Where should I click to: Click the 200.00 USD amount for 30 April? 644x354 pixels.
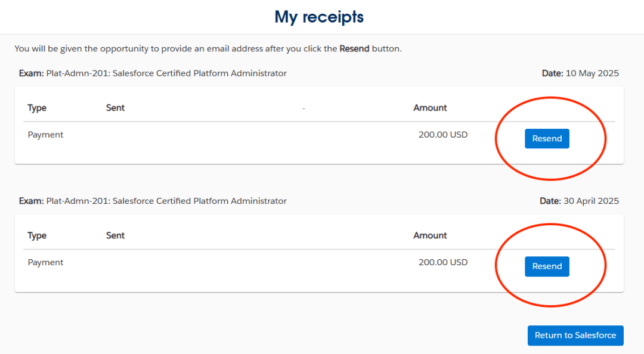pos(443,262)
